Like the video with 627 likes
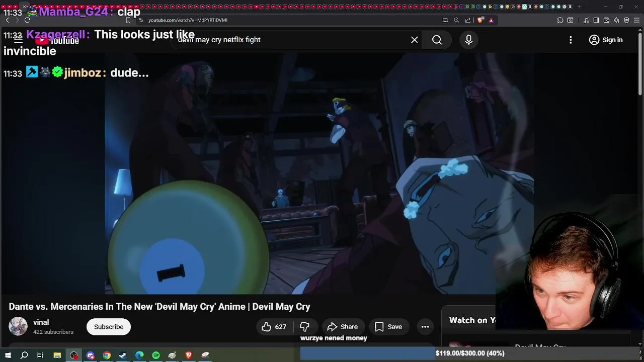 (274, 327)
